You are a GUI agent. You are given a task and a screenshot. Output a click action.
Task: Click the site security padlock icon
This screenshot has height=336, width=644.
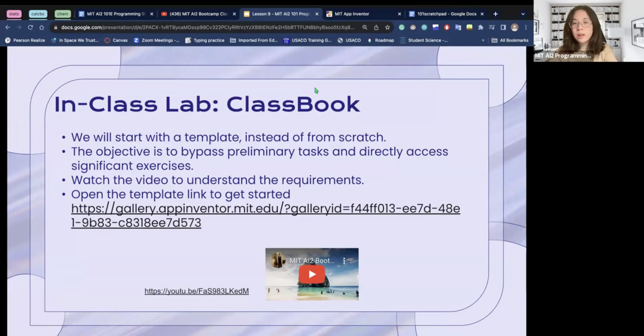tap(56, 27)
